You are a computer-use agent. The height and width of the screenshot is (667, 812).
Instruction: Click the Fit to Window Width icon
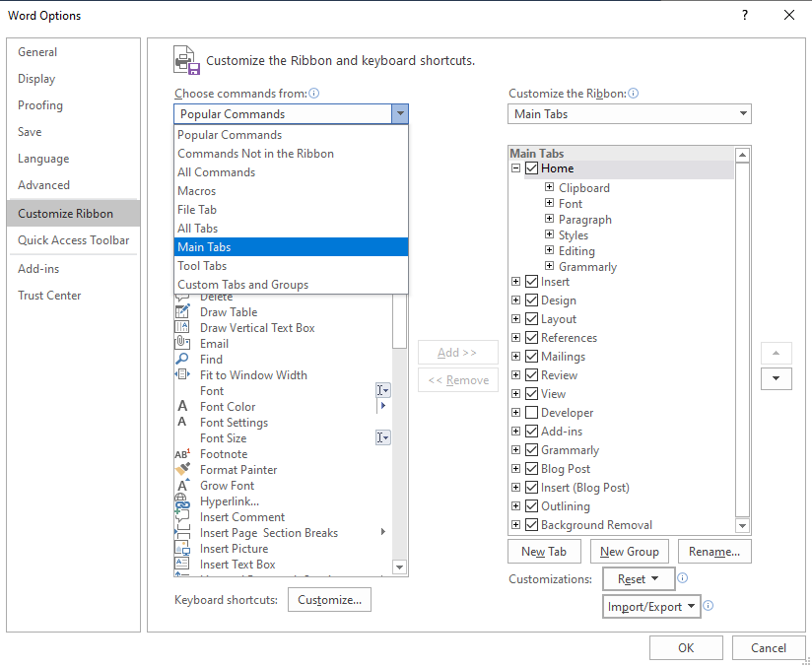pyautogui.click(x=182, y=374)
